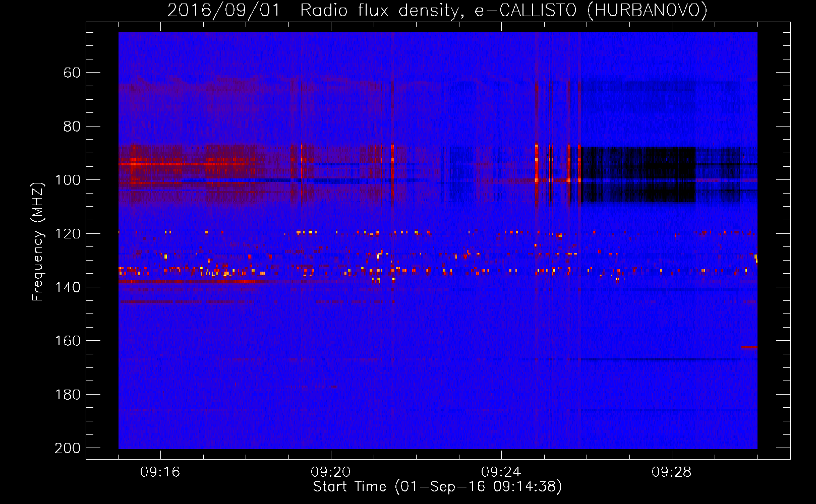Click the 60 frequency tick label
The width and height of the screenshot is (816, 504).
[x=72, y=73]
